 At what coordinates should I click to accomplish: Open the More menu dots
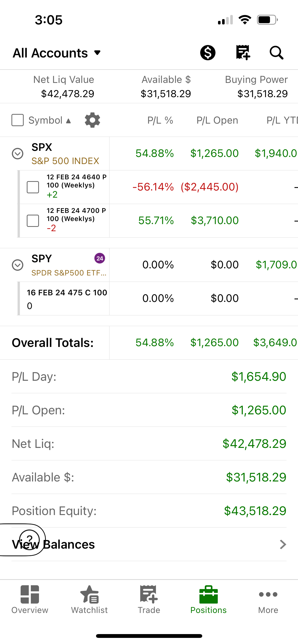pos(268,599)
